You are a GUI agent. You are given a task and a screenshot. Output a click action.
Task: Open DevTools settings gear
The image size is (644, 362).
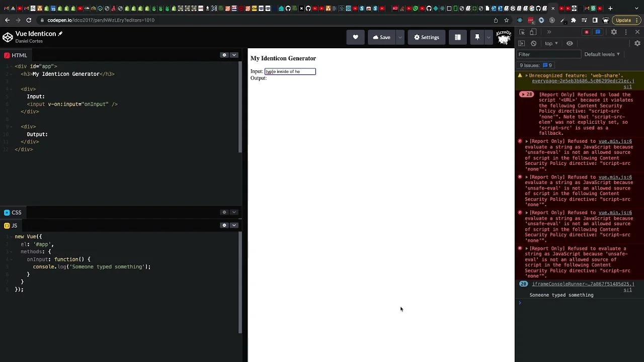point(614,32)
